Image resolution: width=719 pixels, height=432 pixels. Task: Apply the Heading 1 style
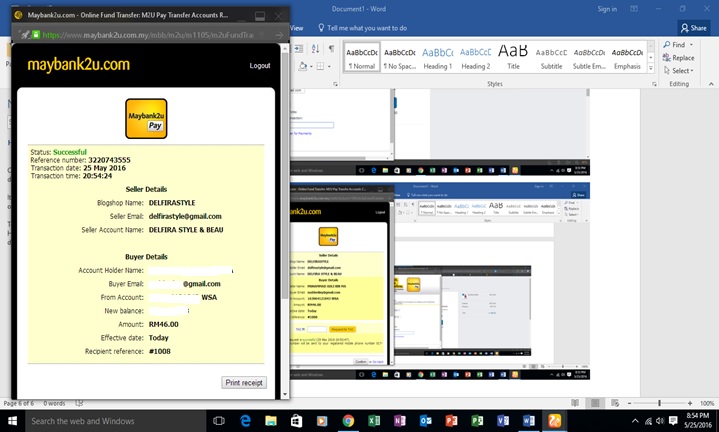pos(437,58)
